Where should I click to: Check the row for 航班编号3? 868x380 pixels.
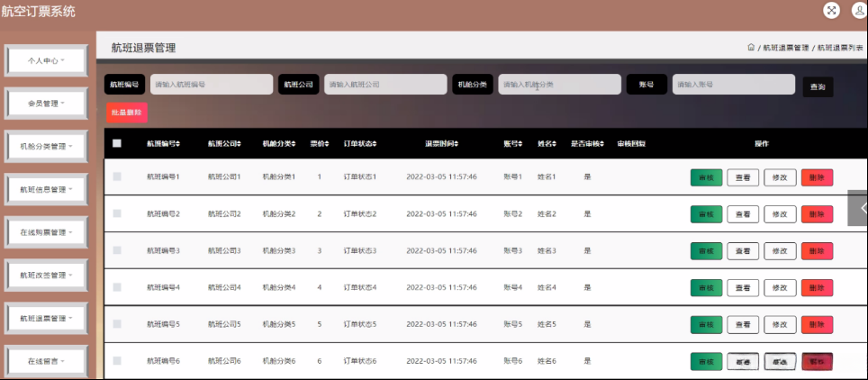click(x=117, y=250)
